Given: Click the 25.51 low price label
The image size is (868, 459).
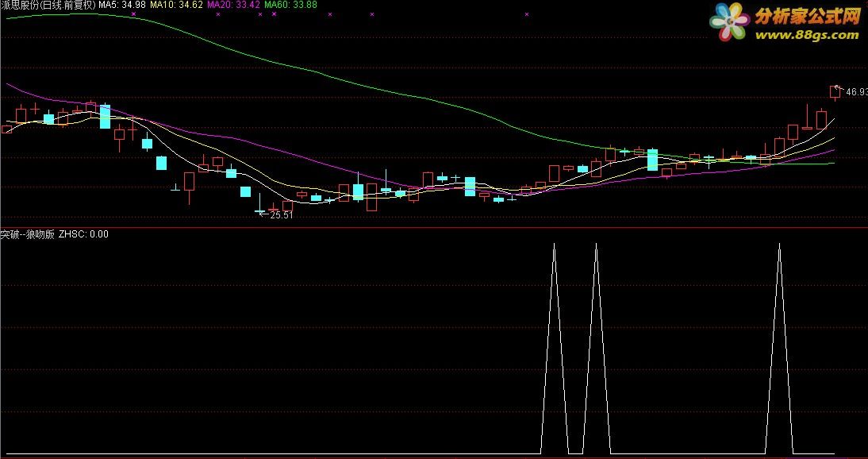Looking at the screenshot, I should tap(281, 215).
